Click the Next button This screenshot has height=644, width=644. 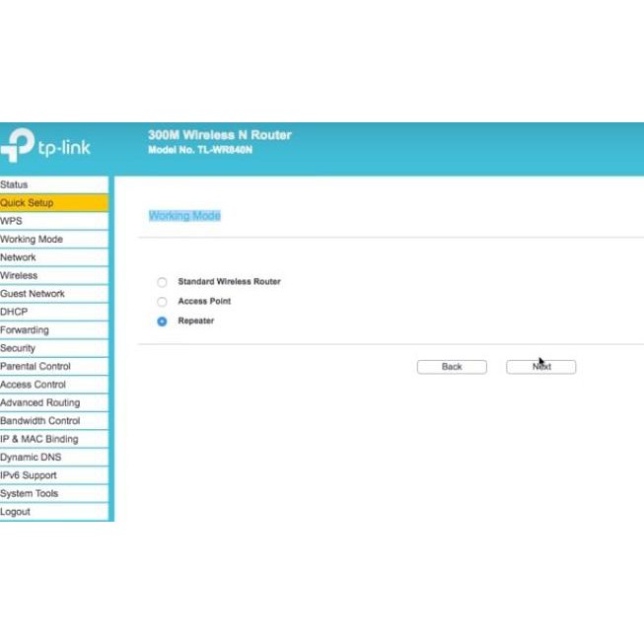[x=540, y=367]
